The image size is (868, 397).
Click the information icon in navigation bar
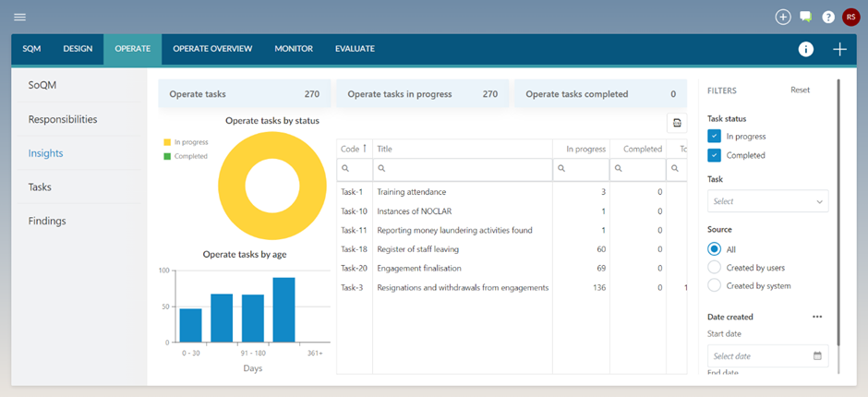tap(806, 49)
